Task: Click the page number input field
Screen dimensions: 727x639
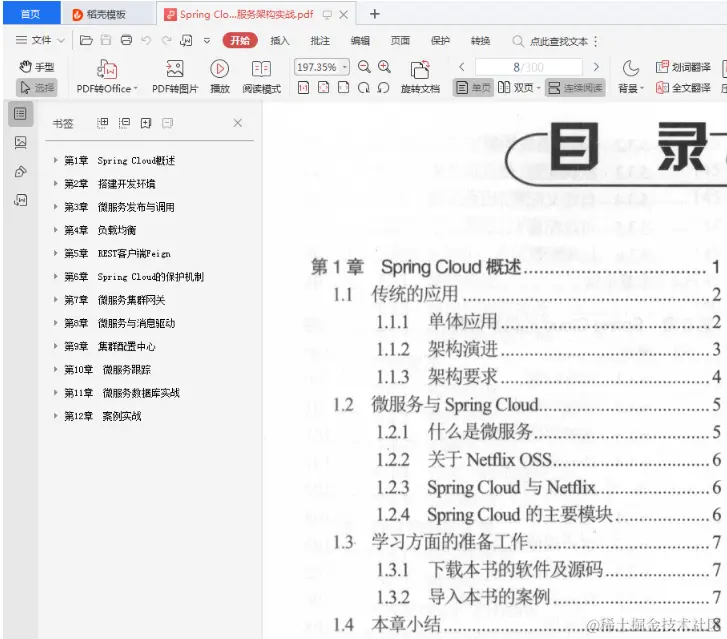Action: tap(528, 67)
